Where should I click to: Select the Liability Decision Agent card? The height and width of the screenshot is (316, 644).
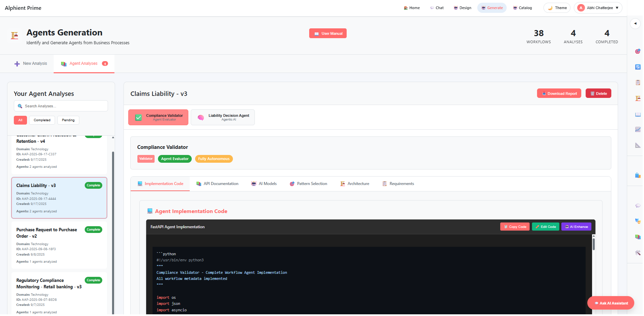[x=223, y=117]
